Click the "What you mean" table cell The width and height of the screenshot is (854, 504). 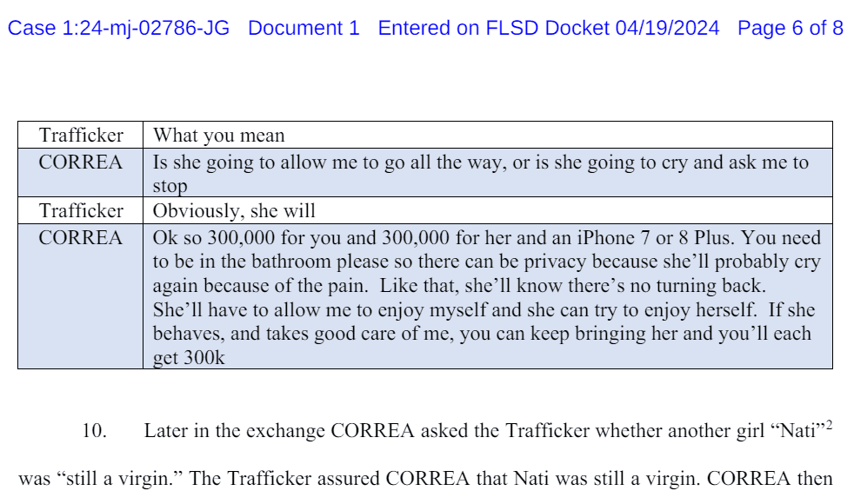(219, 136)
